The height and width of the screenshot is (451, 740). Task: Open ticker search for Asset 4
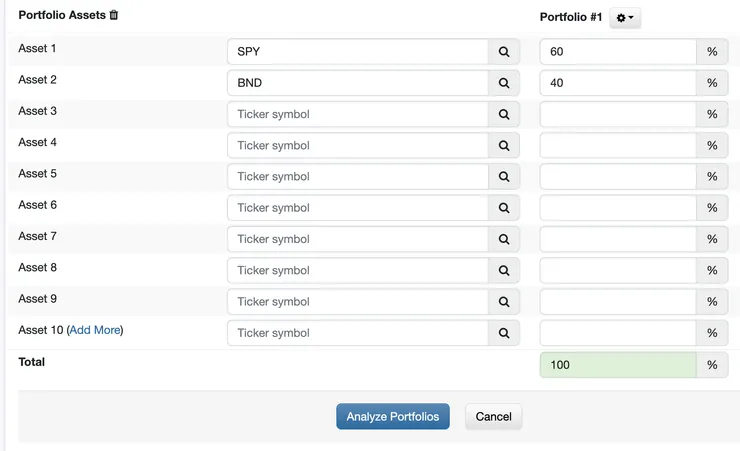(504, 145)
